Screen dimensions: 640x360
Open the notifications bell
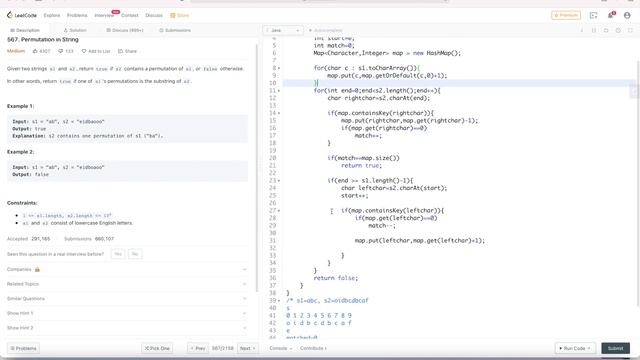611,15
